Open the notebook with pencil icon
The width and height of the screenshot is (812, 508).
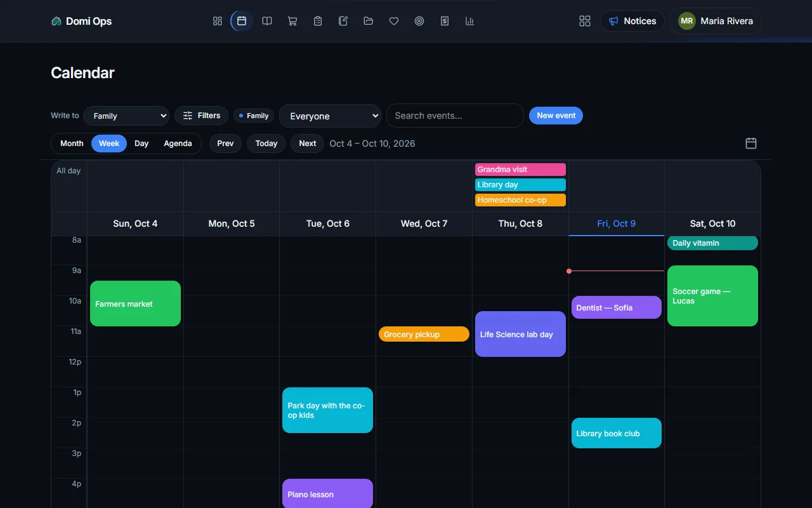(x=343, y=21)
